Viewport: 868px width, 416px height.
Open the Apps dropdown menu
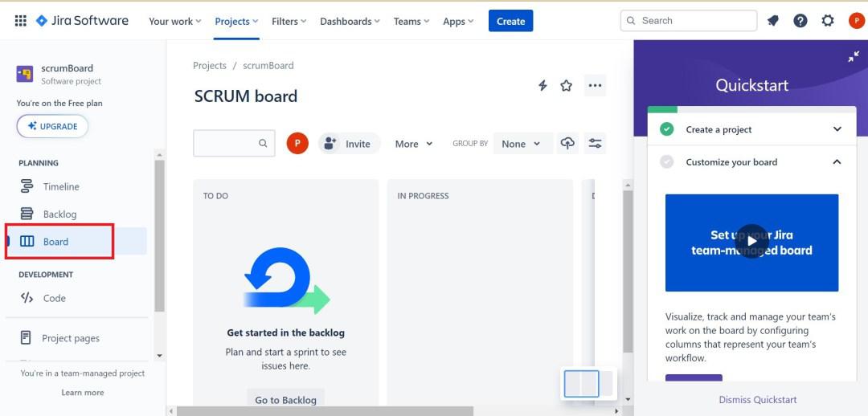[458, 22]
